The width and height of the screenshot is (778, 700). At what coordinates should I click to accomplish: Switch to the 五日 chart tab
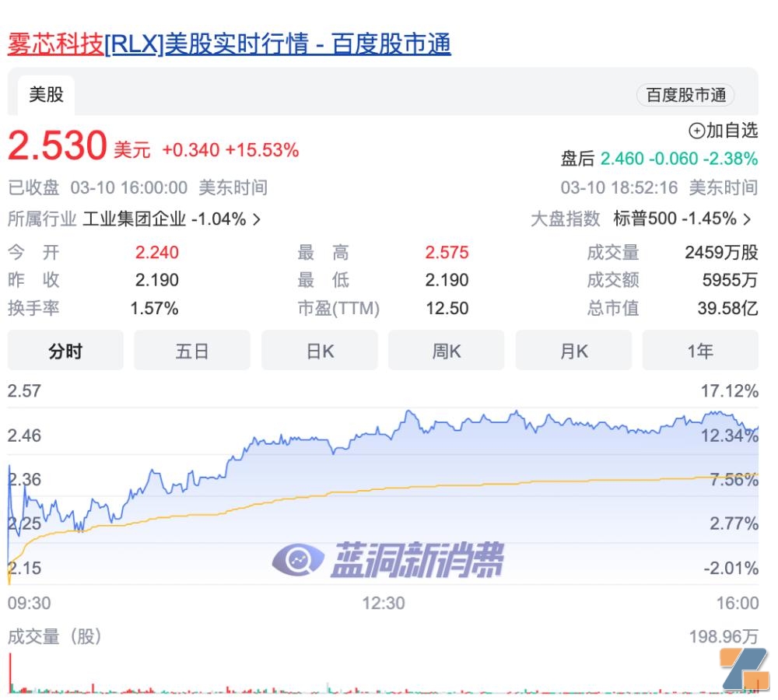pyautogui.click(x=191, y=351)
